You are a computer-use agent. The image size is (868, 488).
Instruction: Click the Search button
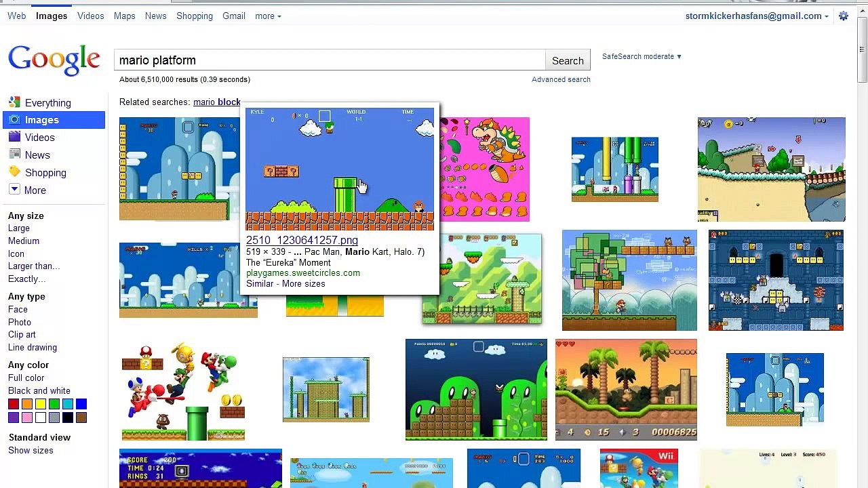coord(568,60)
